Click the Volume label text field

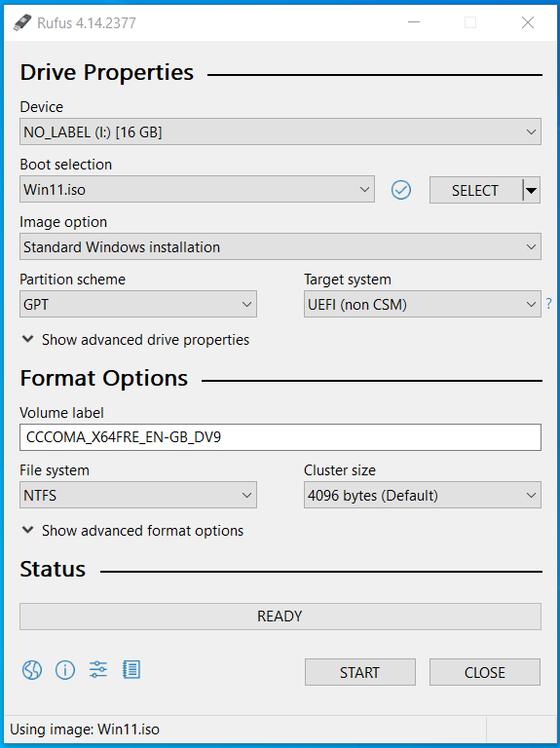pyautogui.click(x=280, y=437)
